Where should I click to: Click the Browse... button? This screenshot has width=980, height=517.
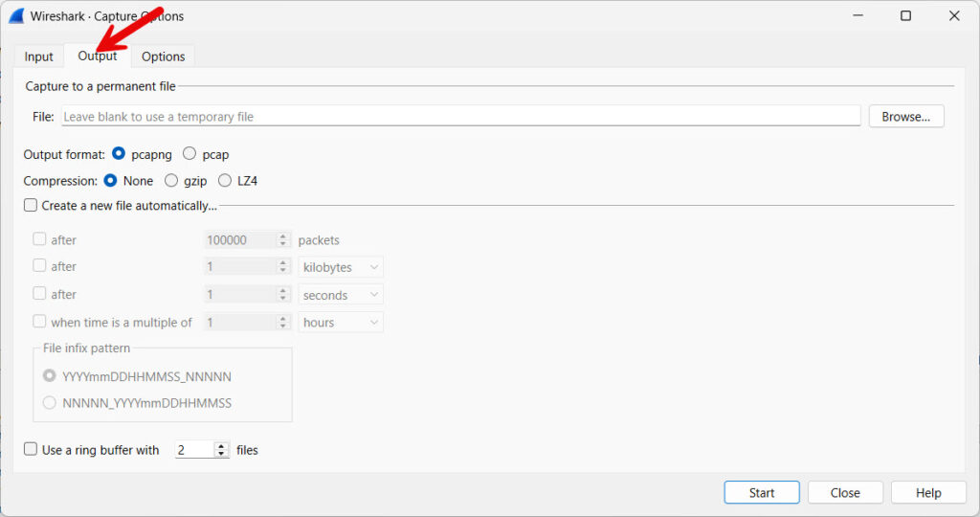click(905, 117)
